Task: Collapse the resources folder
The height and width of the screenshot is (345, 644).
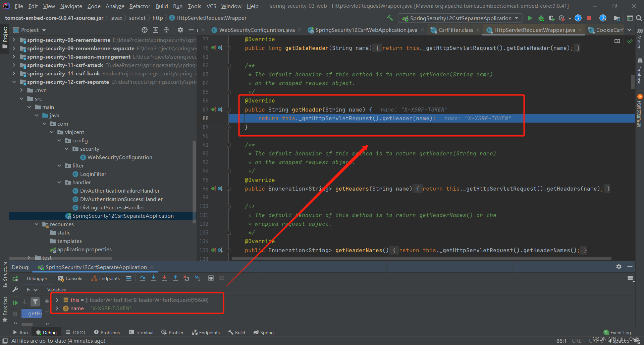Action: click(37, 224)
